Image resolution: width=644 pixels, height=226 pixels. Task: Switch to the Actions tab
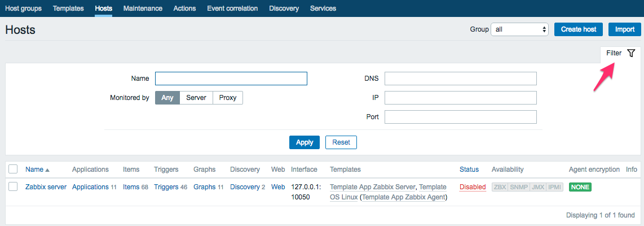point(185,8)
